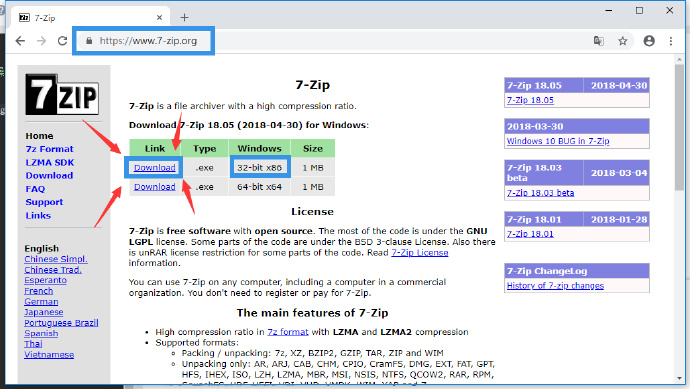690x389 pixels.
Task: Reload the 7-Zip page
Action: pyautogui.click(x=62, y=41)
